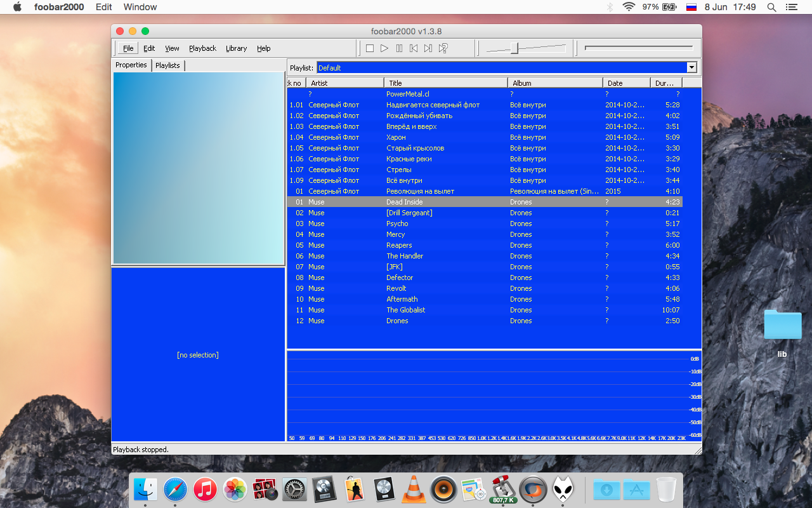
Task: Select the track "Вперёд и вверх"
Action: (485, 126)
